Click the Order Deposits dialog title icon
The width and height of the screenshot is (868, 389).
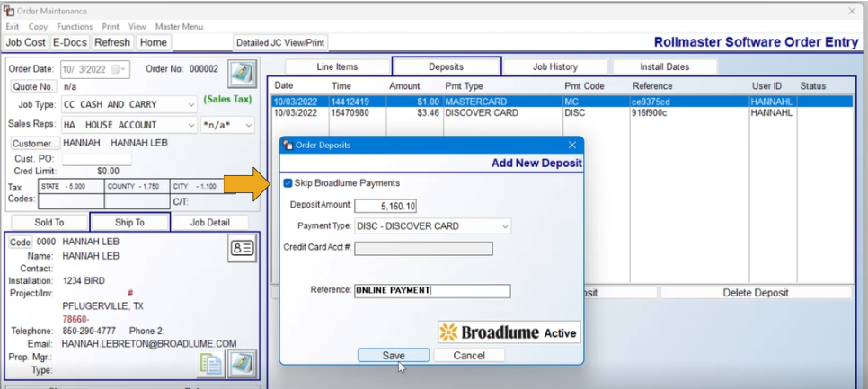[288, 145]
